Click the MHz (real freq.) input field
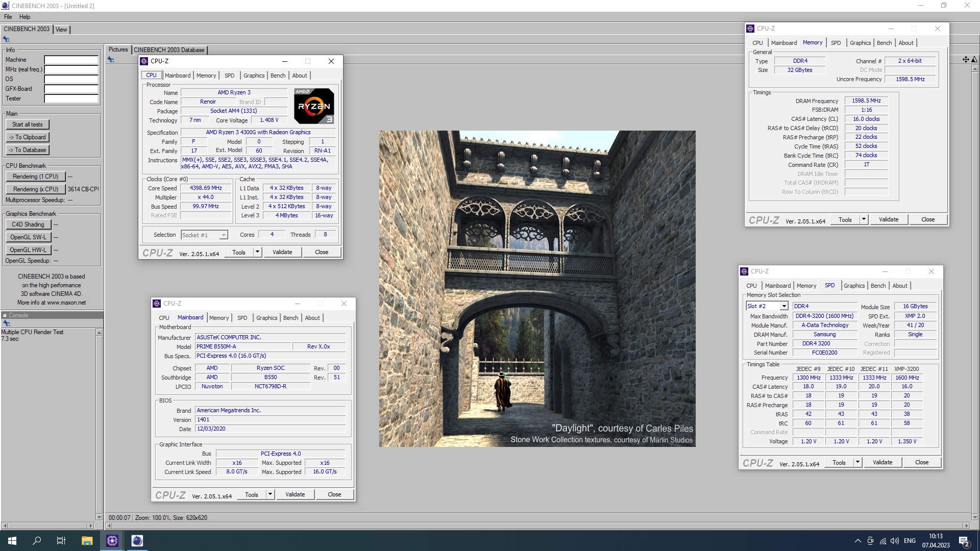Screen dimensions: 980x551 point(71,69)
